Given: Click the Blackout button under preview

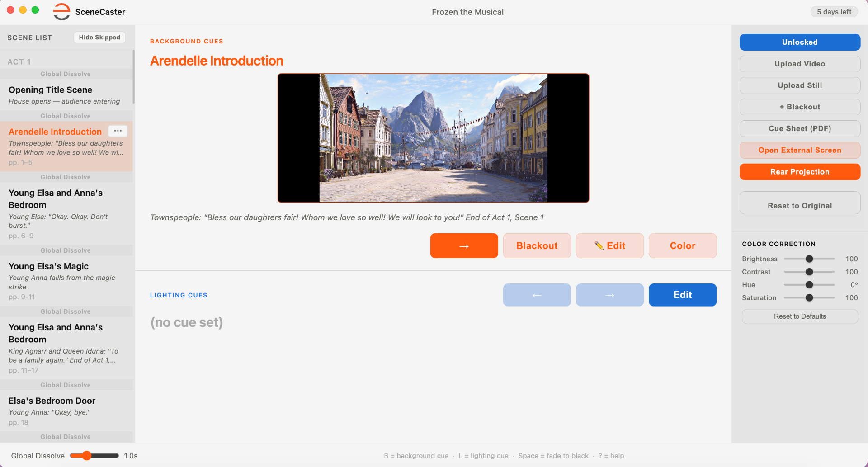Looking at the screenshot, I should click(537, 246).
